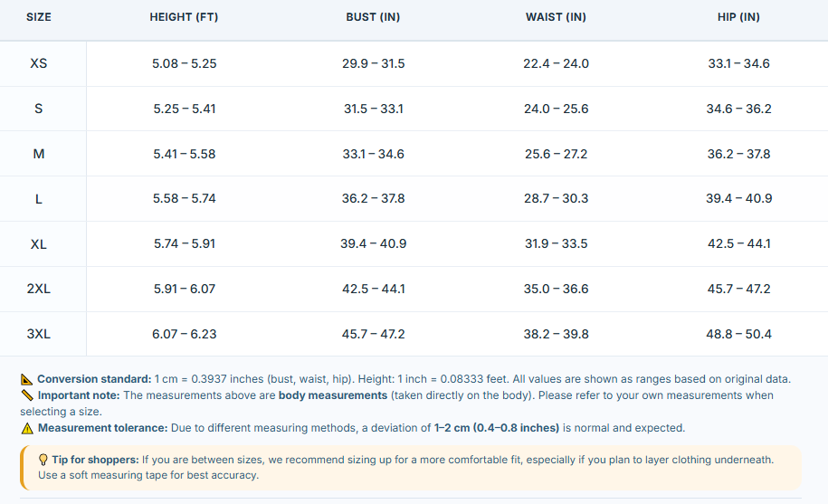This screenshot has width=828, height=504.
Task: Select the SIZE column header
Action: point(39,17)
